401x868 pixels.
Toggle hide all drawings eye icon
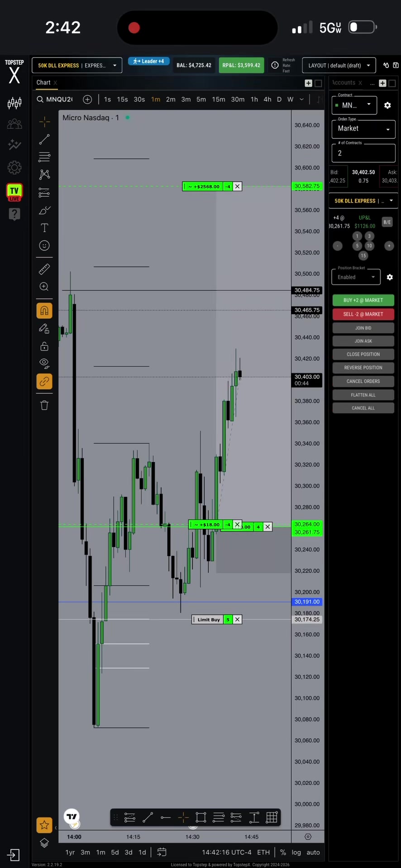tap(44, 363)
